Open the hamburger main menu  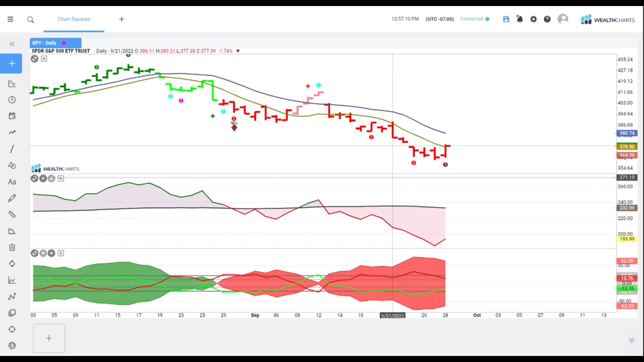tap(10, 19)
